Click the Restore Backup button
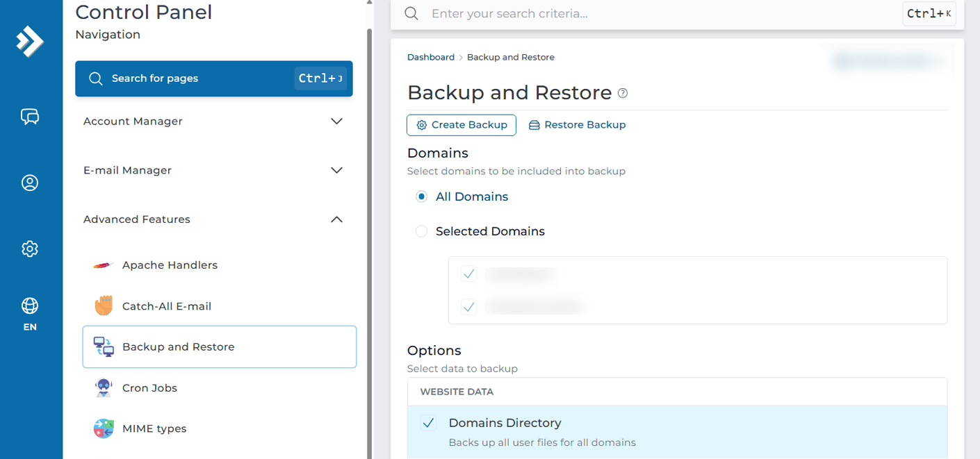980x459 pixels. pos(577,125)
